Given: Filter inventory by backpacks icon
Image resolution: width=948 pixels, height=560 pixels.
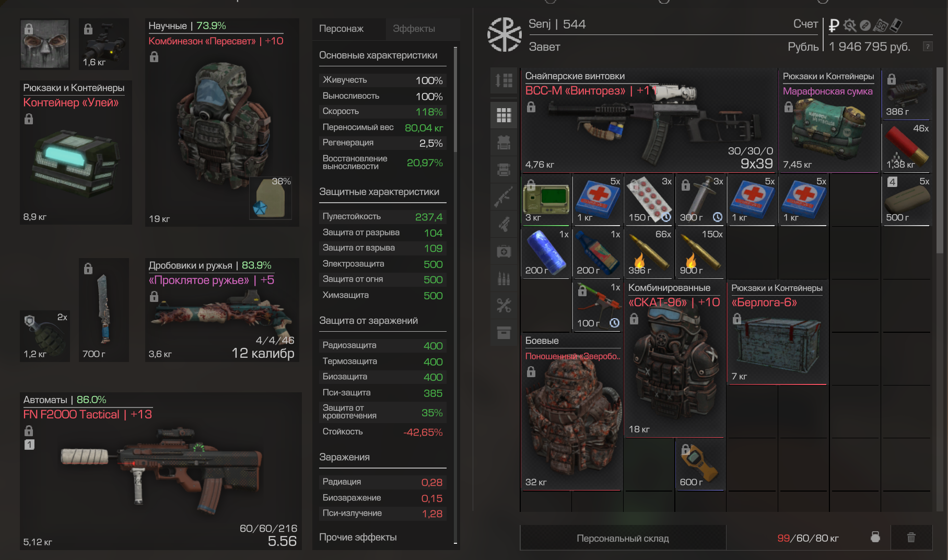Looking at the screenshot, I should [504, 170].
